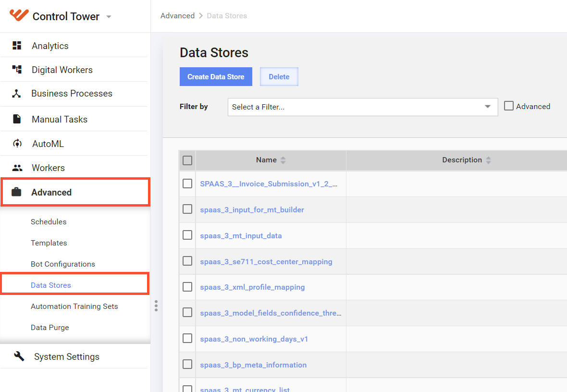Click the AutoML cycle icon
The width and height of the screenshot is (567, 392).
coord(17,144)
